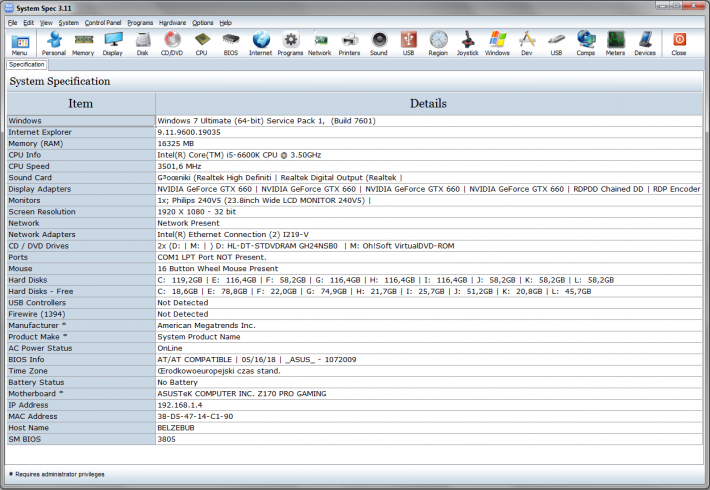Click the Details column header
The width and height of the screenshot is (710, 490).
[x=428, y=104]
